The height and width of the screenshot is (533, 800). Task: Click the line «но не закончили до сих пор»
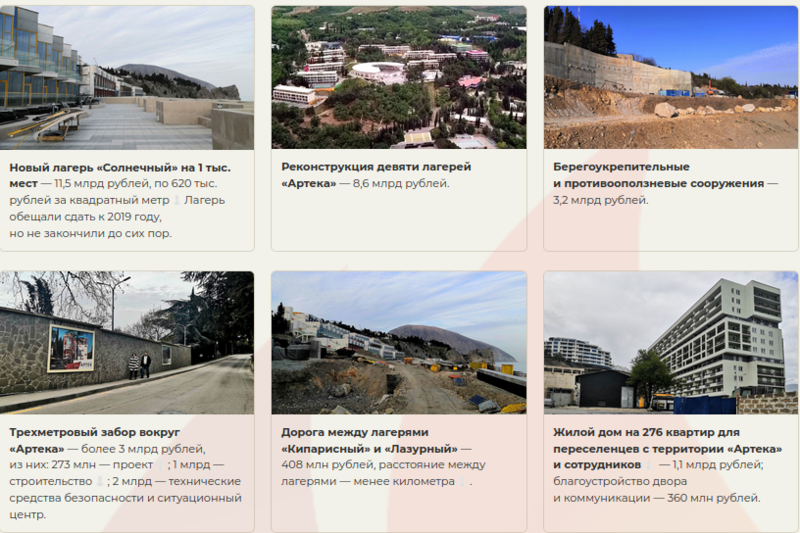pos(90,233)
